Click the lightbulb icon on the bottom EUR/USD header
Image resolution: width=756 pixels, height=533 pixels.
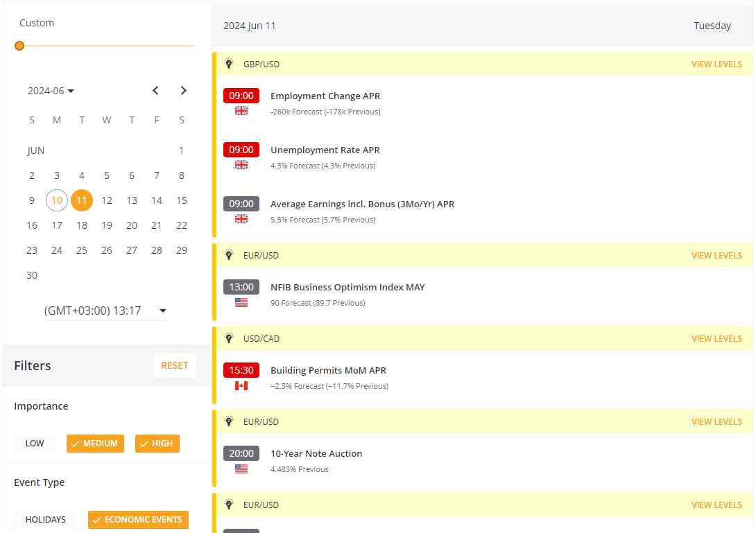[229, 505]
